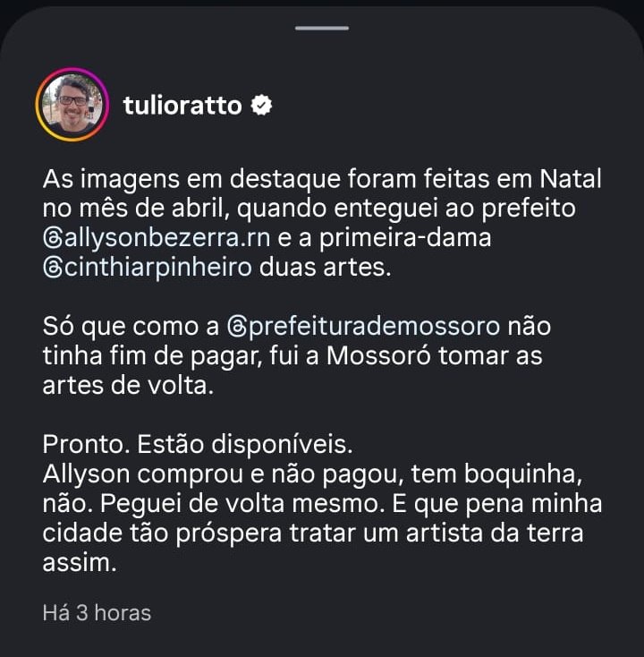Click the verified badge next to tulioratto
Image resolution: width=644 pixels, height=657 pixels.
click(262, 106)
